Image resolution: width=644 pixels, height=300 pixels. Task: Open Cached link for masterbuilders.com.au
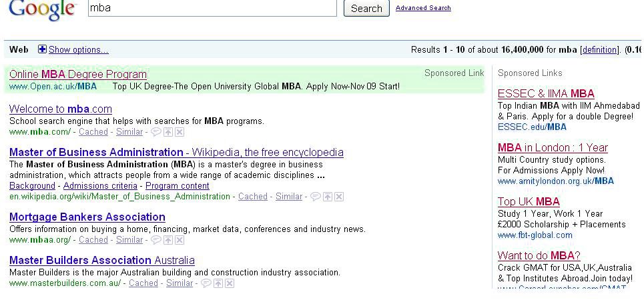(143, 283)
